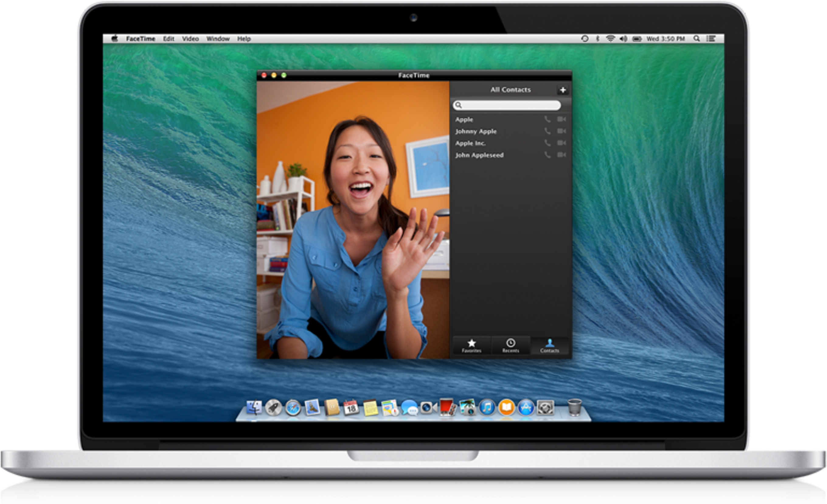Minimize the FaceTime window
The height and width of the screenshot is (504, 827).
274,75
